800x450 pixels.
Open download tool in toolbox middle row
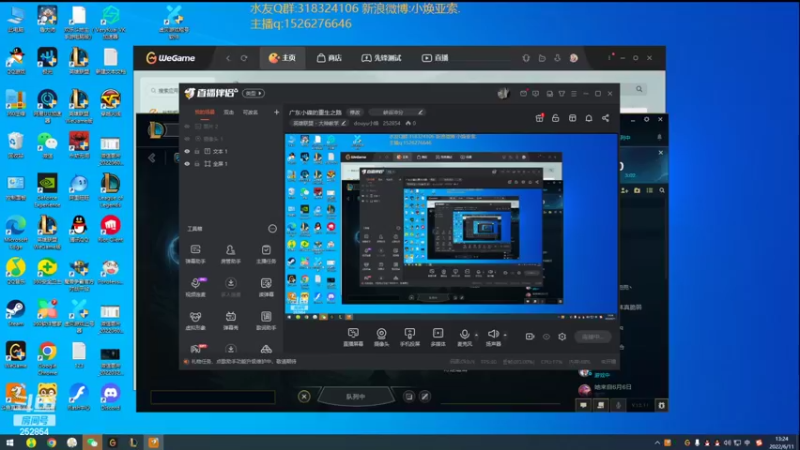point(231,287)
